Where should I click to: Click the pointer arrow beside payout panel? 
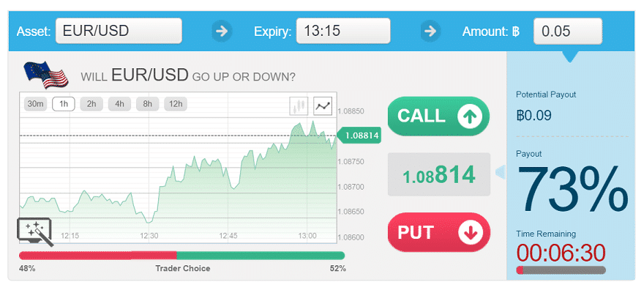(x=501, y=174)
